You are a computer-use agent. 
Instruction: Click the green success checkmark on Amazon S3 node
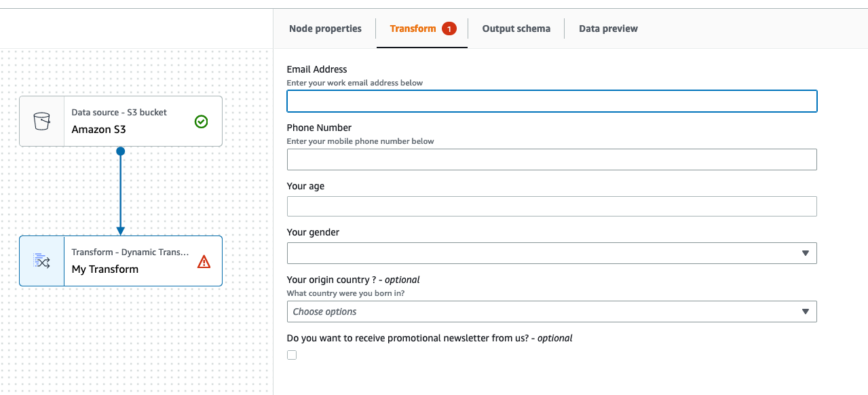pyautogui.click(x=202, y=121)
